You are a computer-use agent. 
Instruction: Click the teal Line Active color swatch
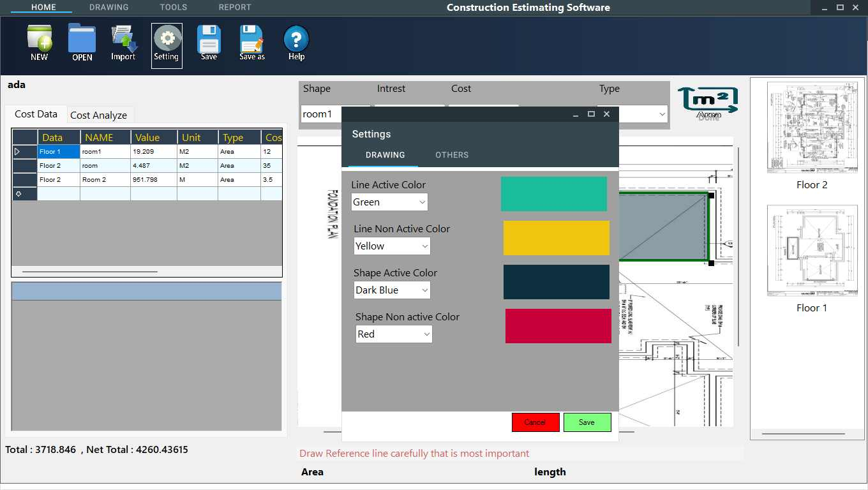tap(554, 194)
